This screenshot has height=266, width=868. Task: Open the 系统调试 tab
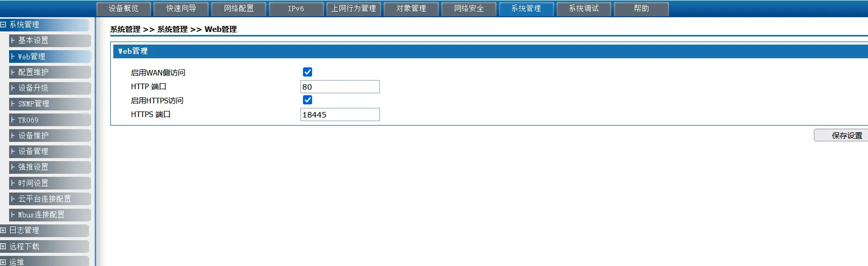(x=584, y=9)
